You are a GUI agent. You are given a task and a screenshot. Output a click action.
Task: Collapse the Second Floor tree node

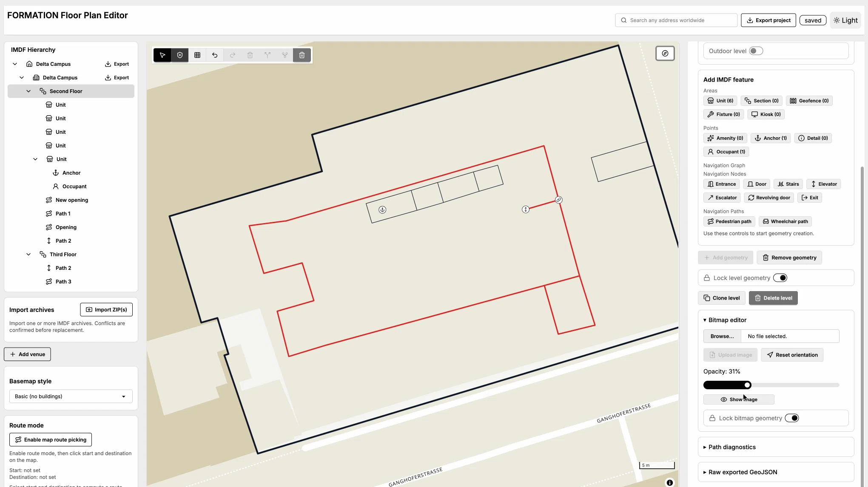click(28, 91)
